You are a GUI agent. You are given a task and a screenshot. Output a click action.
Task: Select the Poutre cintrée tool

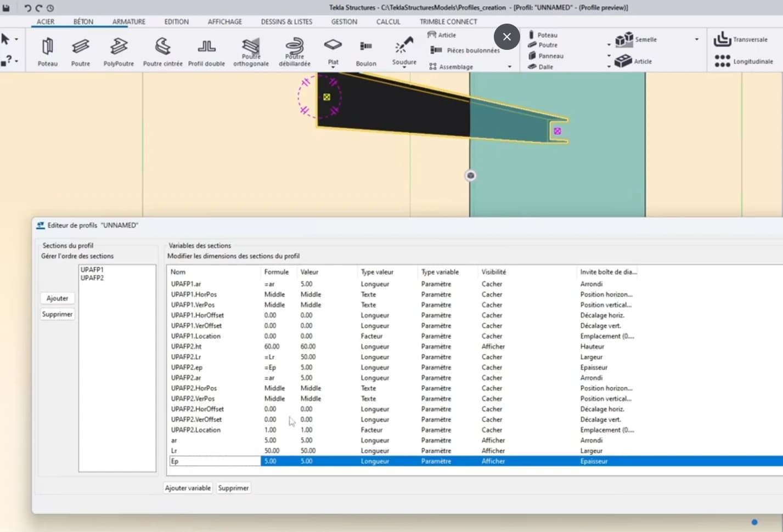coord(162,49)
